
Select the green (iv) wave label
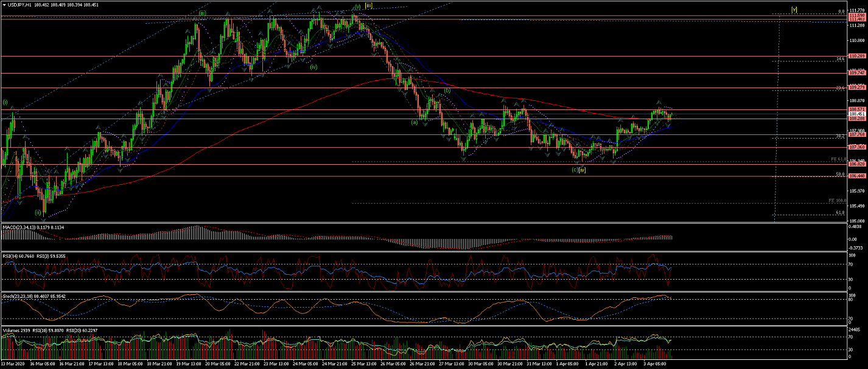tap(313, 67)
